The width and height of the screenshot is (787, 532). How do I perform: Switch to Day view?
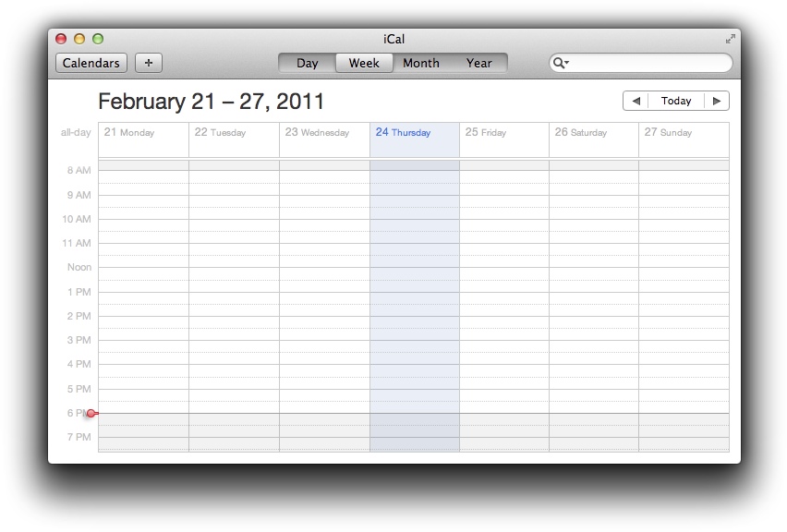pyautogui.click(x=308, y=63)
